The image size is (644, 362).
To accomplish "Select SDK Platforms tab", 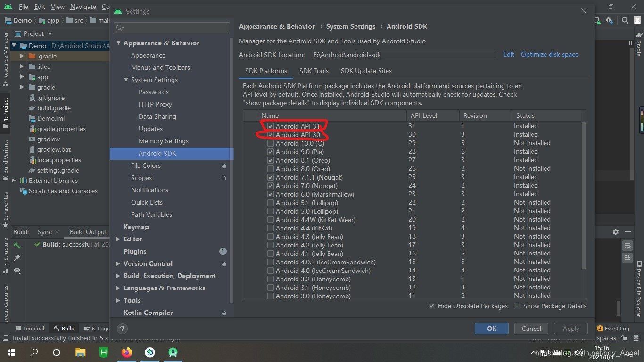I will click(266, 71).
